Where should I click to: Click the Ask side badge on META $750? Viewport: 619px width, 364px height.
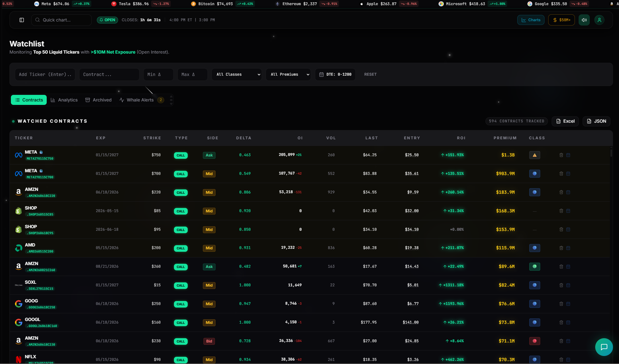coord(209,155)
